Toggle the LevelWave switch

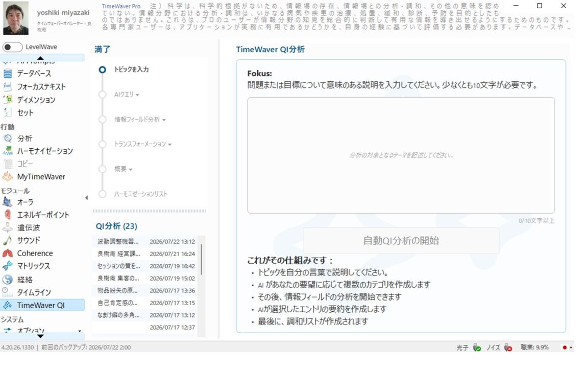pos(12,47)
